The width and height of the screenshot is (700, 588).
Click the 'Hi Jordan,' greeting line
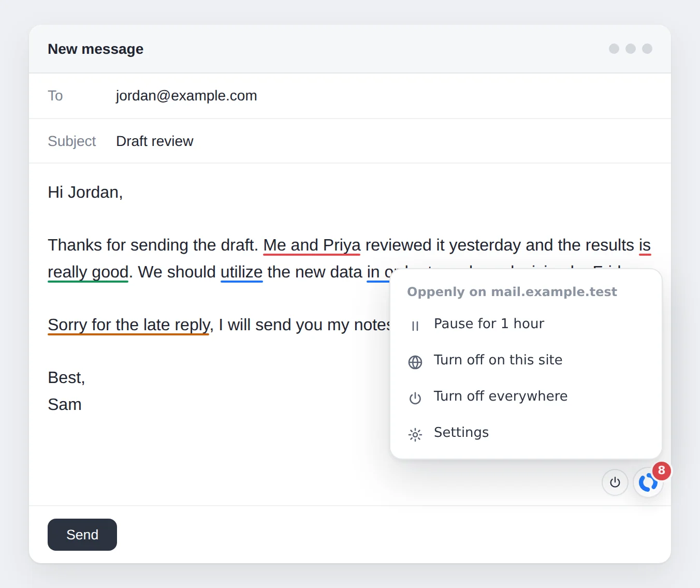(x=85, y=192)
